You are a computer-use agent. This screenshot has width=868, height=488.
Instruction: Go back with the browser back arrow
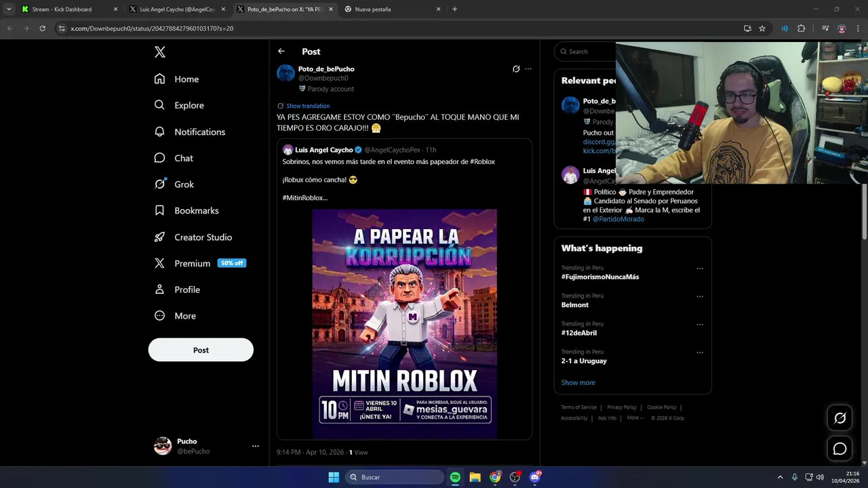(x=9, y=28)
